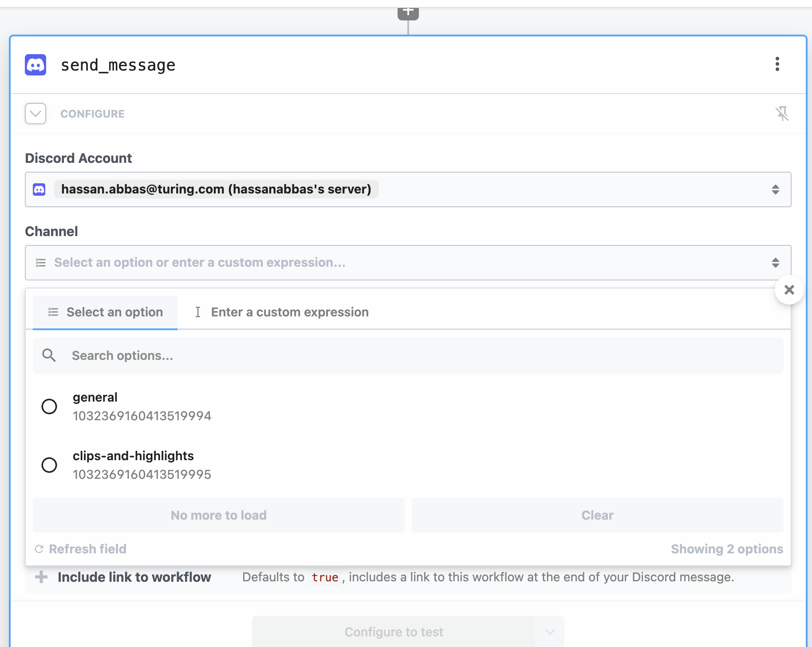Viewport: 812px width, 647px height.
Task: Select the clips-and-highlights channel radio button
Action: pyautogui.click(x=49, y=465)
